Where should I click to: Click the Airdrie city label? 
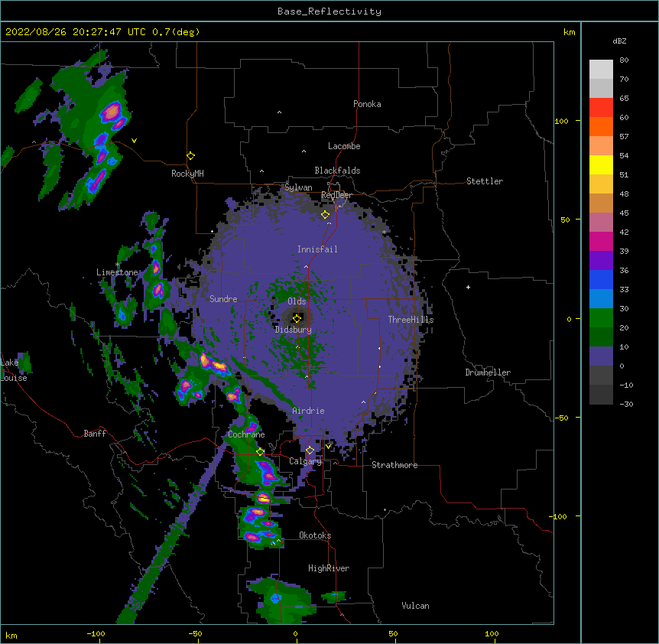[x=308, y=411]
